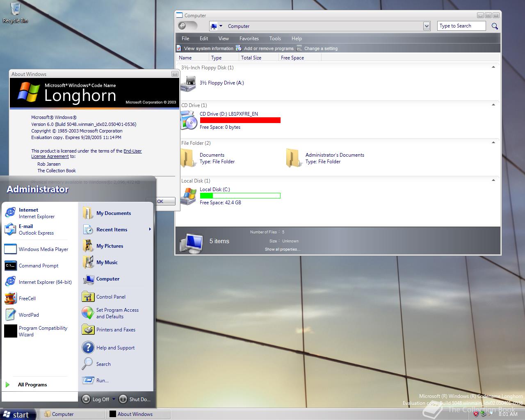Click View system information

point(205,48)
